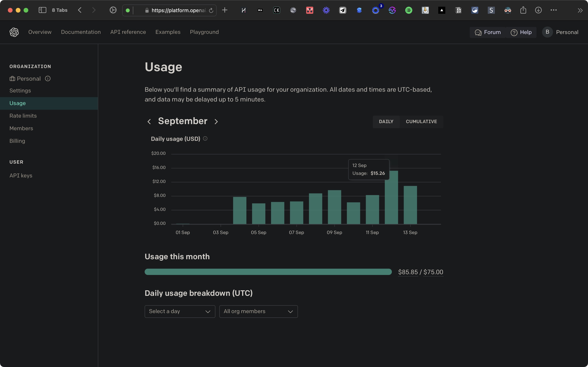Click the Personal organization info icon
The height and width of the screenshot is (367, 588).
pyautogui.click(x=48, y=78)
